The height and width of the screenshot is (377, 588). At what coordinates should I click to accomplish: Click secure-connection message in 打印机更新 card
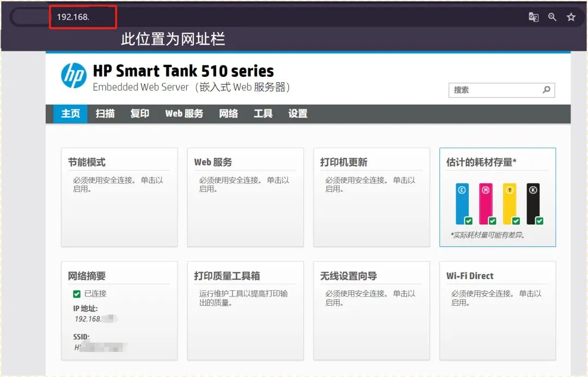pos(370,185)
